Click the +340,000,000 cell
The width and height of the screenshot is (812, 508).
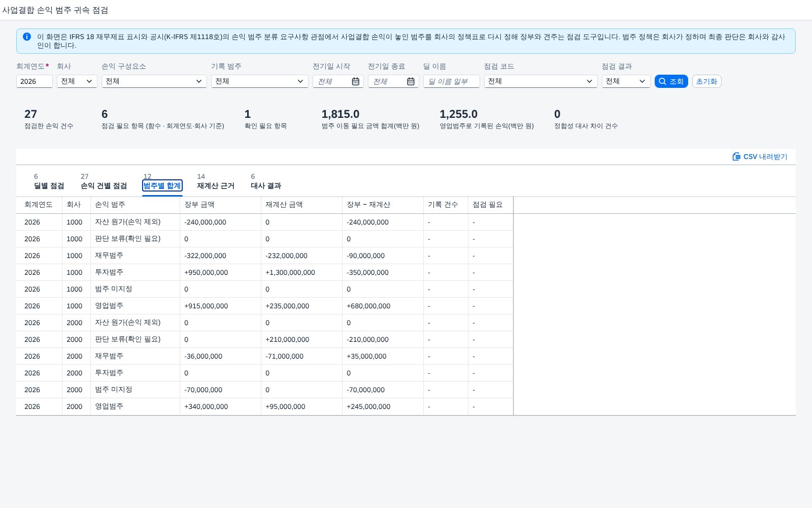click(x=220, y=406)
